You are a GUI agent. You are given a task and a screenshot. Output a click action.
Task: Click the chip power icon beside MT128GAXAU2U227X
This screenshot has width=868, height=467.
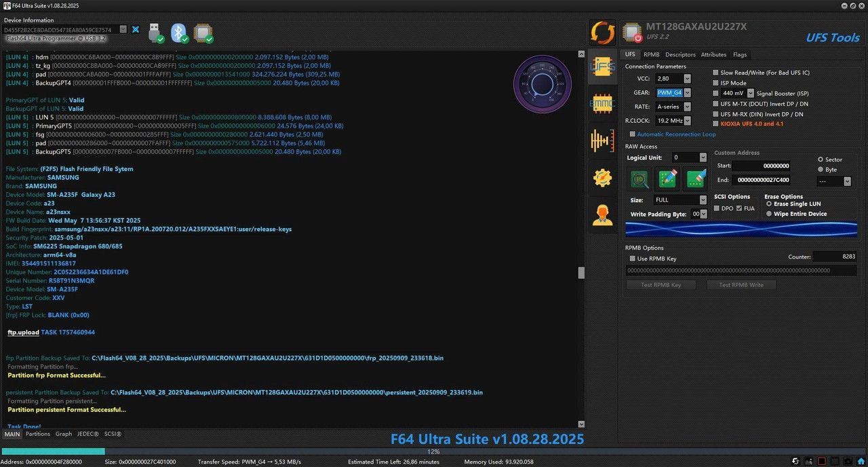[x=633, y=33]
